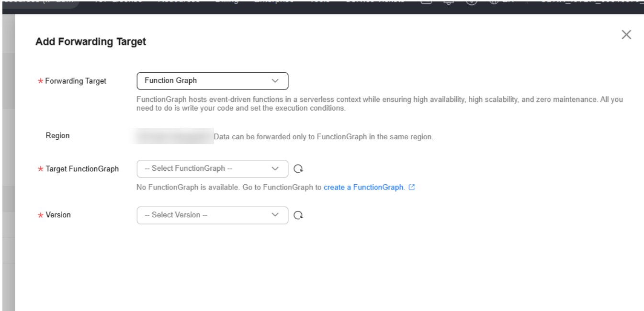This screenshot has height=311, width=644.
Task: Open the Select Version dropdown
Action: coord(213,215)
